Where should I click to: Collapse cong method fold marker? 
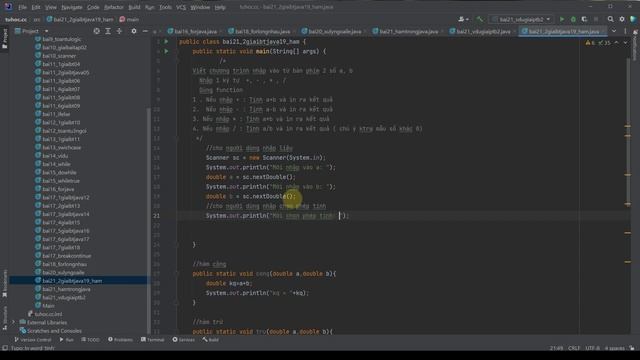178,273
